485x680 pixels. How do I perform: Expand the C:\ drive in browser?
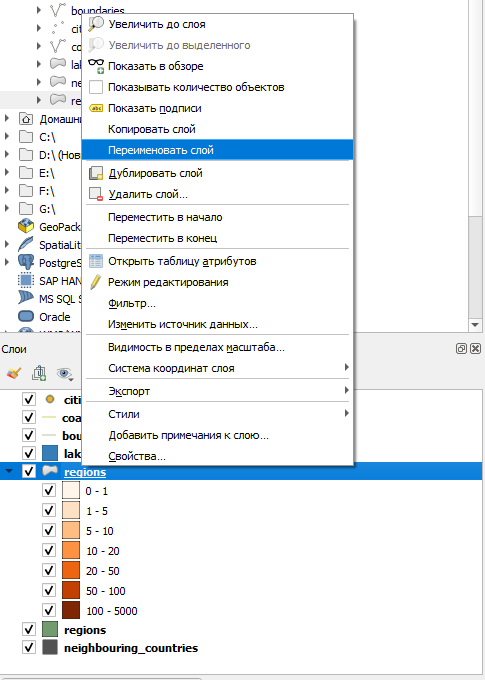(7, 137)
